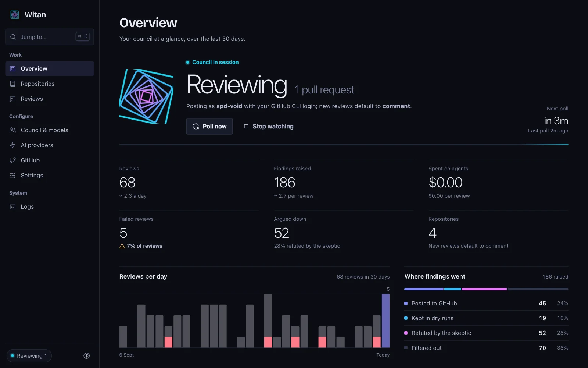Click the 68 reviews in 30 days label

(x=363, y=277)
